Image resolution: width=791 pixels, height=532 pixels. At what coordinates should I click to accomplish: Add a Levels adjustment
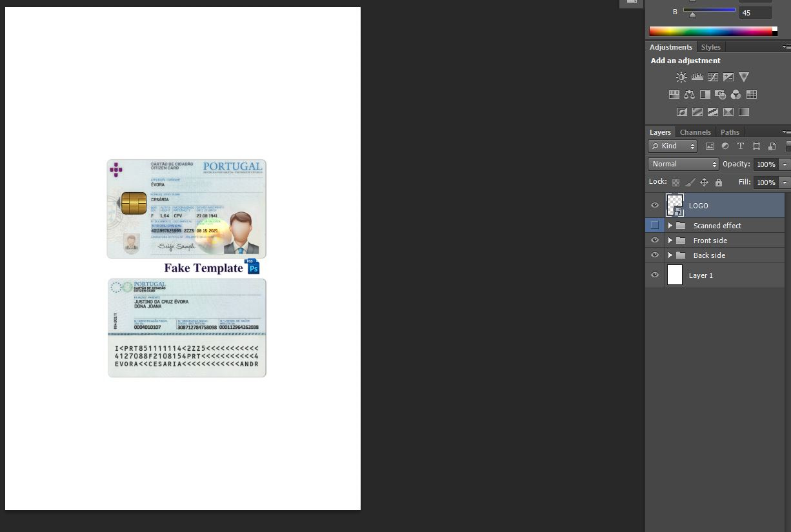[x=697, y=77]
